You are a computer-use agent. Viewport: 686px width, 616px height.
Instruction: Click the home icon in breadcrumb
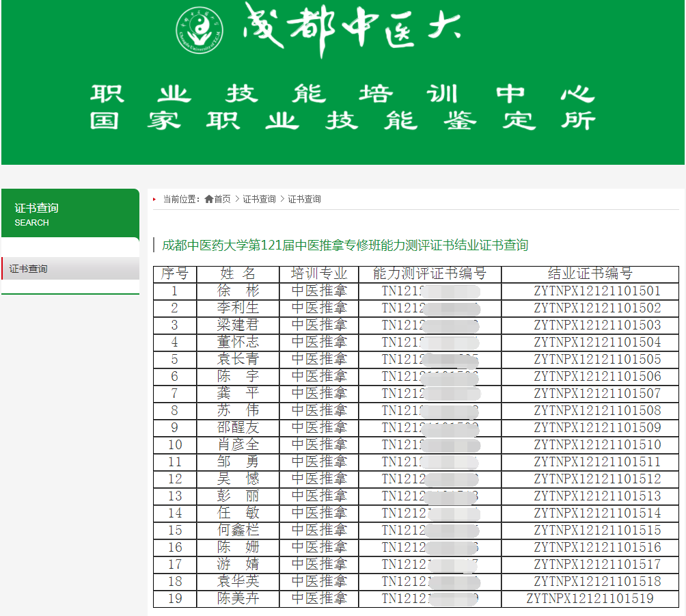pos(208,199)
